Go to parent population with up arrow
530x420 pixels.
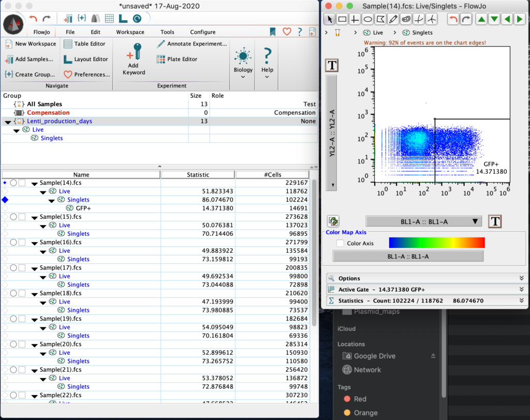(x=481, y=19)
